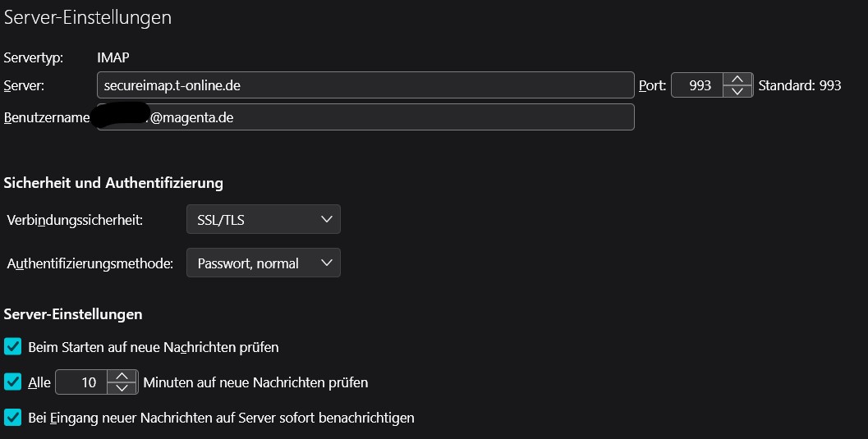The width and height of the screenshot is (868, 439).
Task: Decrease check interval minutes with down arrow
Action: (x=122, y=388)
